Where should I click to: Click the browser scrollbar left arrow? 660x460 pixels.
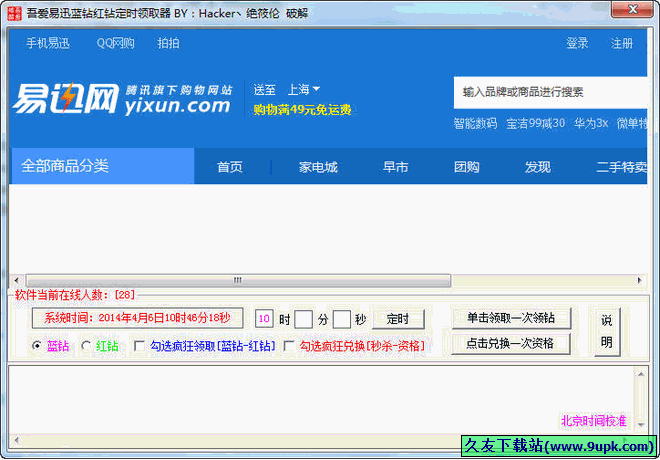click(x=16, y=280)
